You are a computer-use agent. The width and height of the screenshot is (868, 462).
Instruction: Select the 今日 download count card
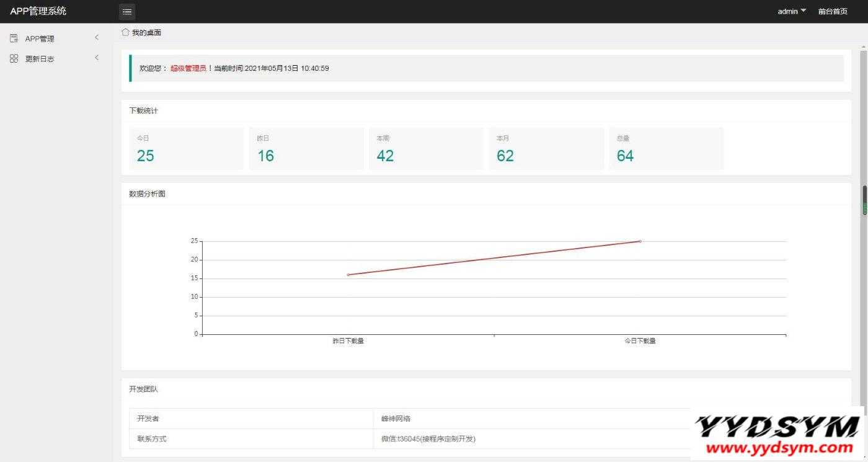(x=186, y=149)
